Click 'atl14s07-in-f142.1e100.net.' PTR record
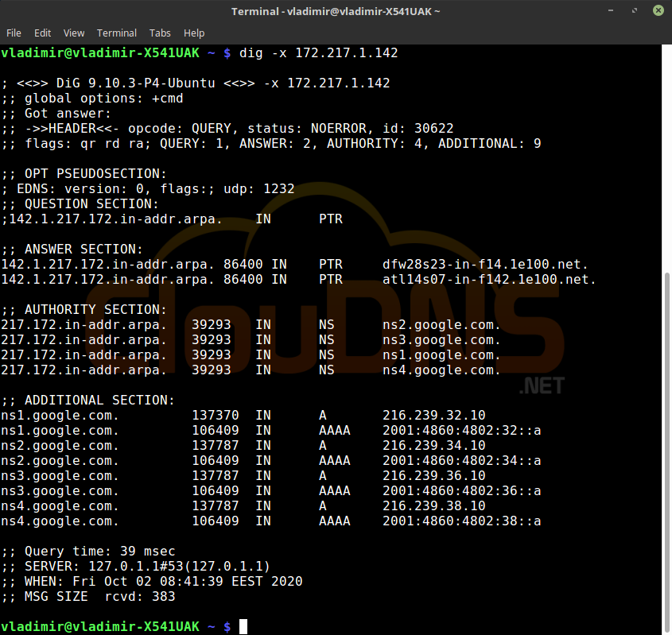 pyautogui.click(x=489, y=279)
